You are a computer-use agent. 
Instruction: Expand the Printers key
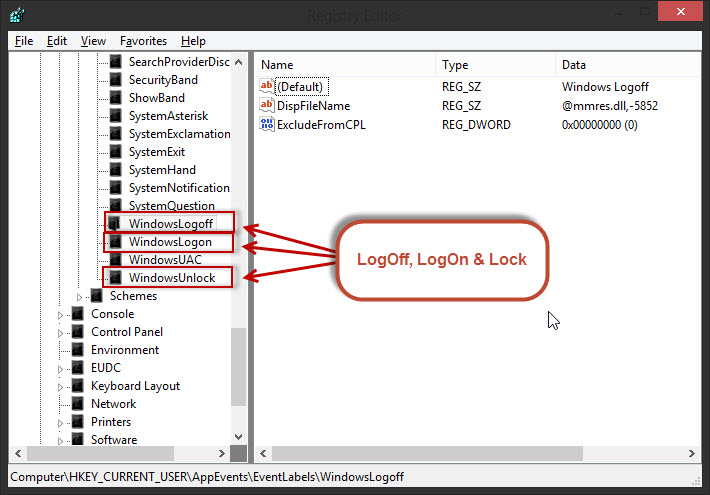click(x=60, y=423)
